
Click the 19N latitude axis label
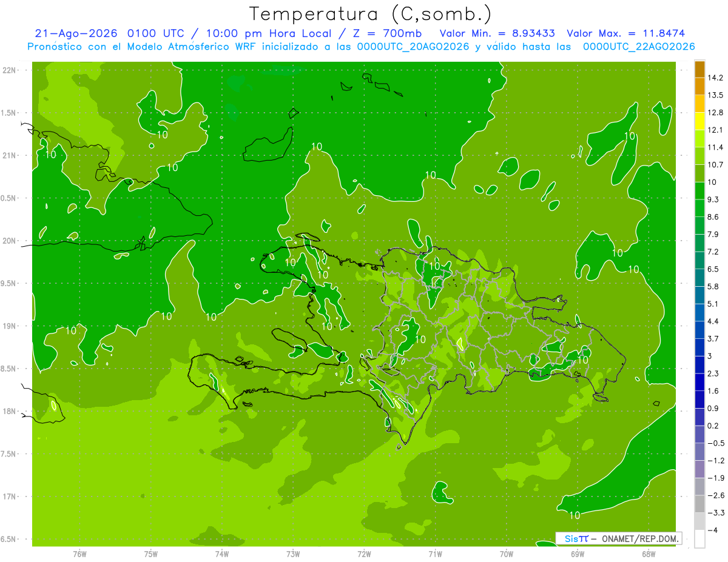click(9, 326)
